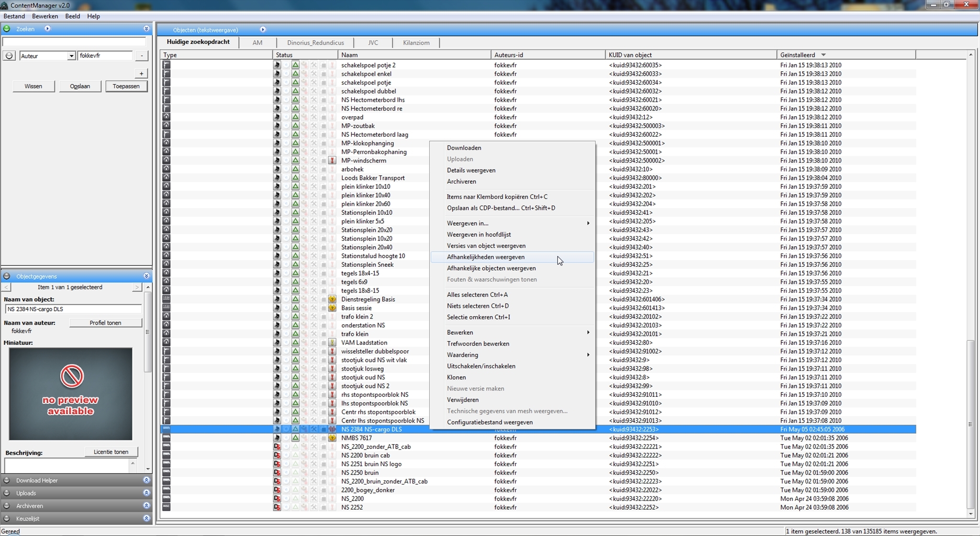The image size is (980, 536).
Task: Expand the Download Helper panel
Action: (146, 480)
